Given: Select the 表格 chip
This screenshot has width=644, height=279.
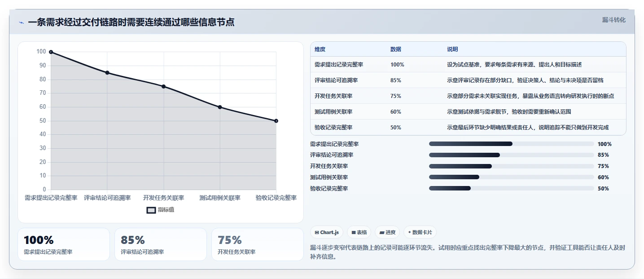Looking at the screenshot, I should click(x=359, y=232).
